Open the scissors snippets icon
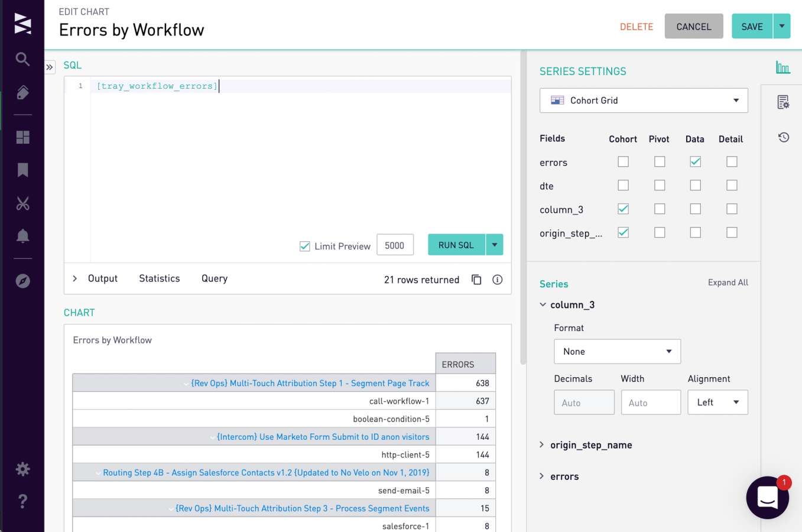 pos(22,203)
